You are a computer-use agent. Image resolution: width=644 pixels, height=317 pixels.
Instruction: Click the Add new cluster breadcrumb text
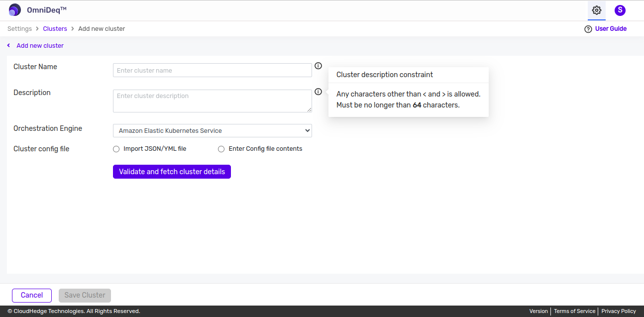click(102, 29)
